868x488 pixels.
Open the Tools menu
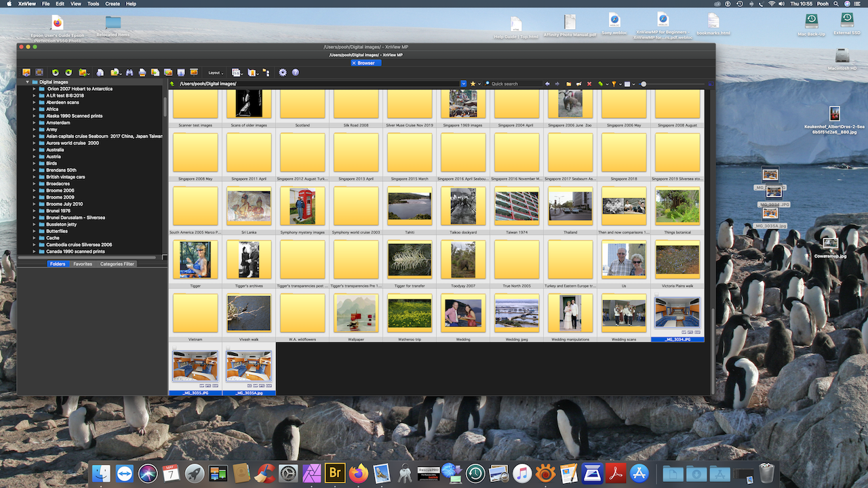tap(93, 4)
